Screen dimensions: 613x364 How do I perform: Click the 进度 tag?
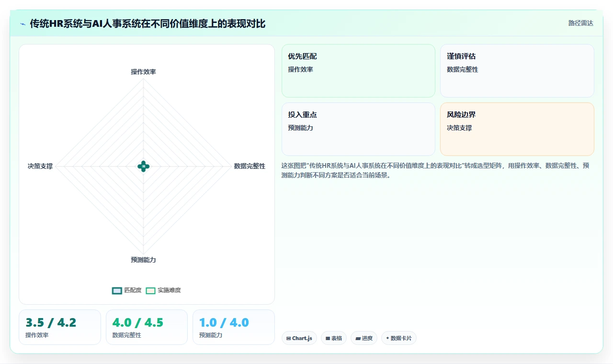pos(364,338)
